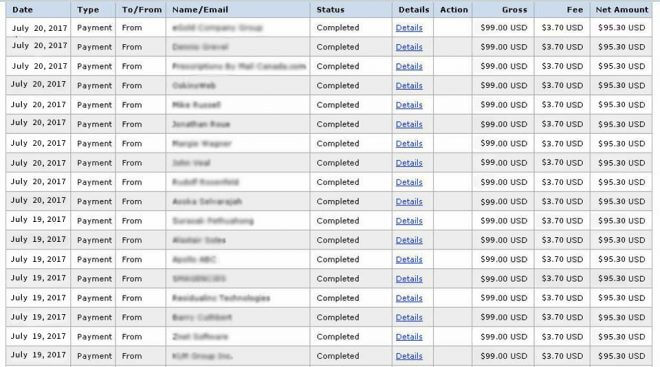Click the Status column header
Screen dimensions: 660x367
(330, 9)
